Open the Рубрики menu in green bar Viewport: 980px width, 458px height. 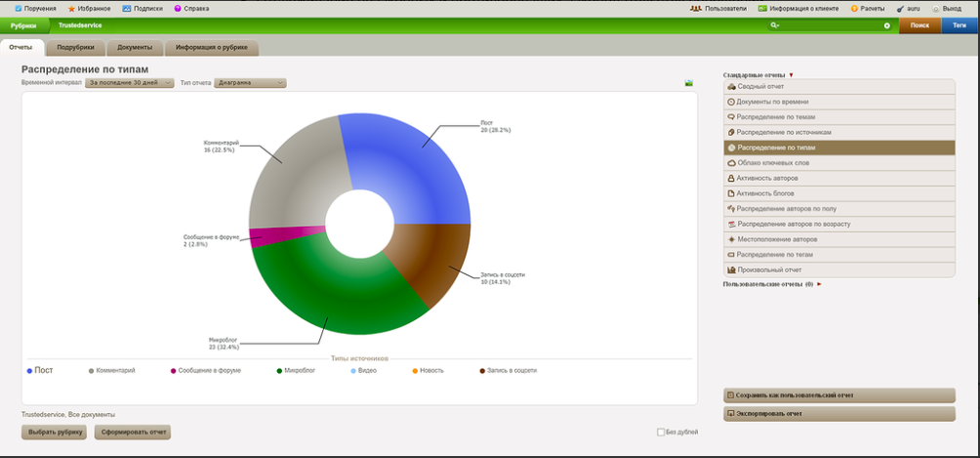pos(23,25)
